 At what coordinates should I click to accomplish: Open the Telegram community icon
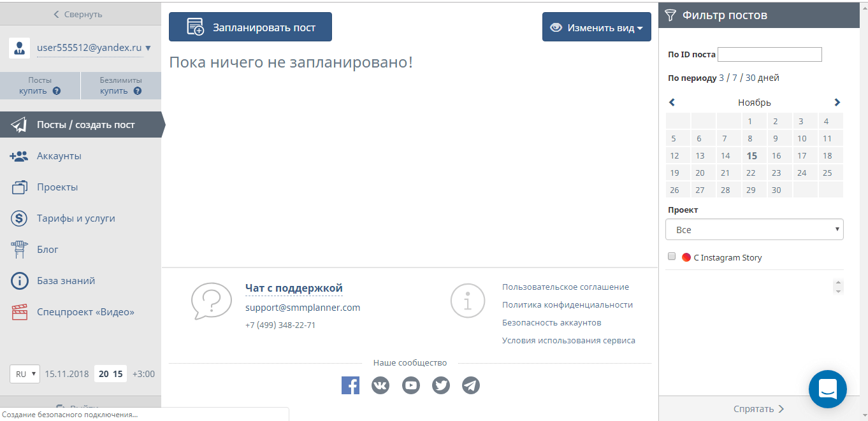pyautogui.click(x=471, y=385)
